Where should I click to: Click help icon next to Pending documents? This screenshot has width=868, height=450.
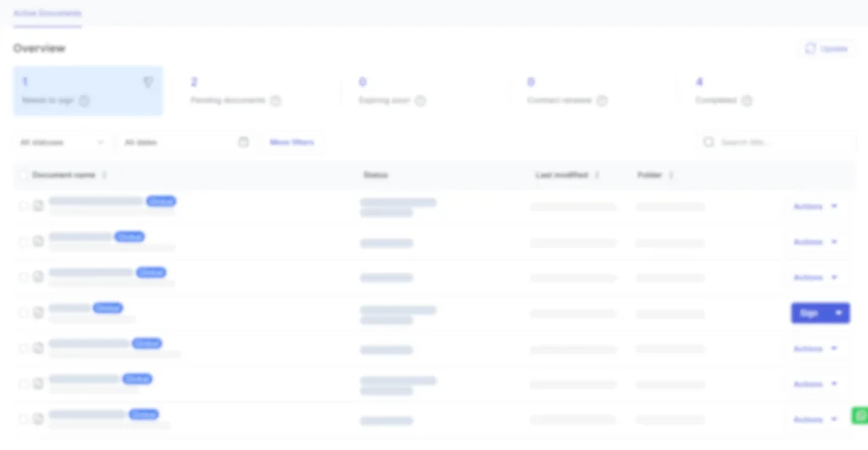click(x=275, y=101)
